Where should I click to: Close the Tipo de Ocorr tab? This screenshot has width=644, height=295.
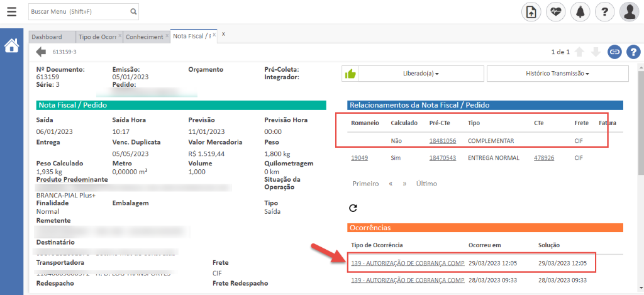tap(119, 36)
